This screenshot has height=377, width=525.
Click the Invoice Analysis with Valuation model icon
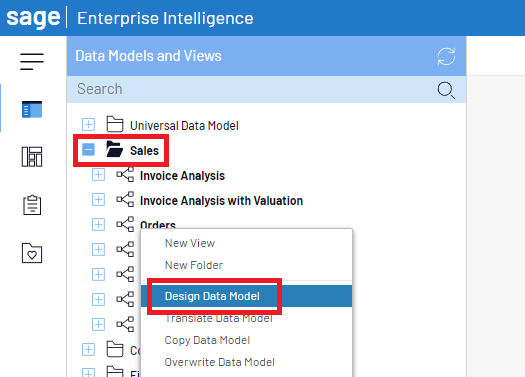click(125, 200)
